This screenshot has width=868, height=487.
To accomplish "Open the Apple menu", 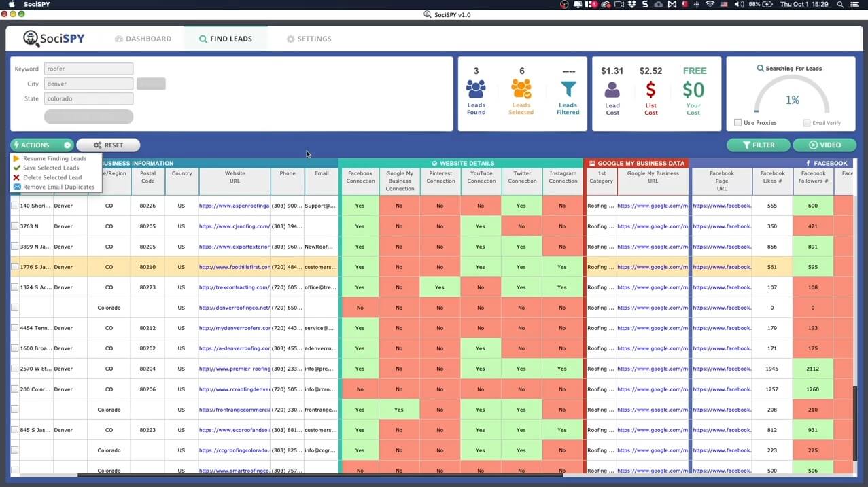I will point(11,5).
